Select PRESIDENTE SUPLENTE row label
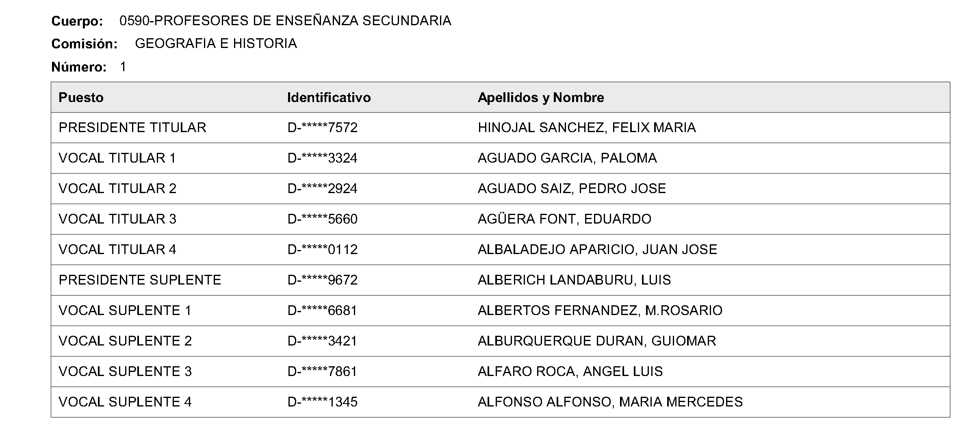This screenshot has height=426, width=980. coord(140,280)
